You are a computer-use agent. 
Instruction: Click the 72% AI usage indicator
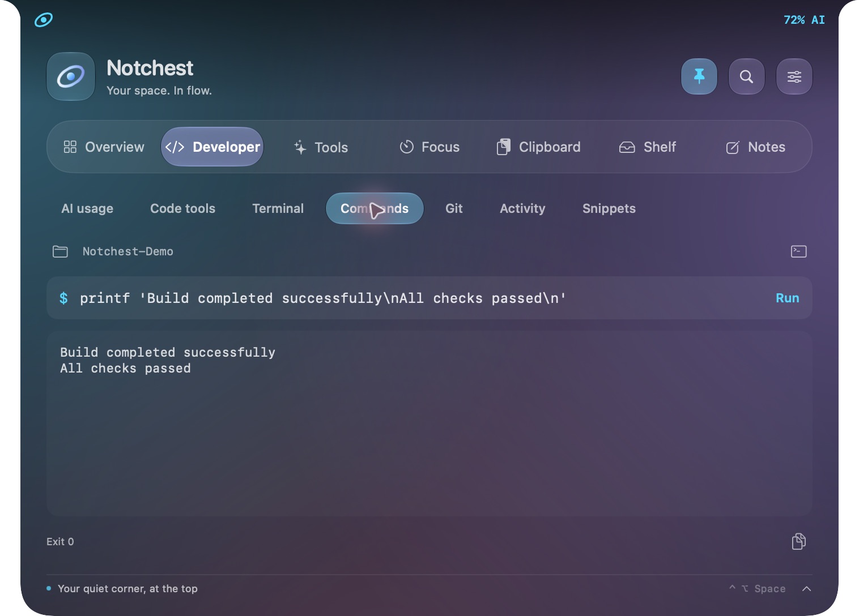tap(804, 20)
